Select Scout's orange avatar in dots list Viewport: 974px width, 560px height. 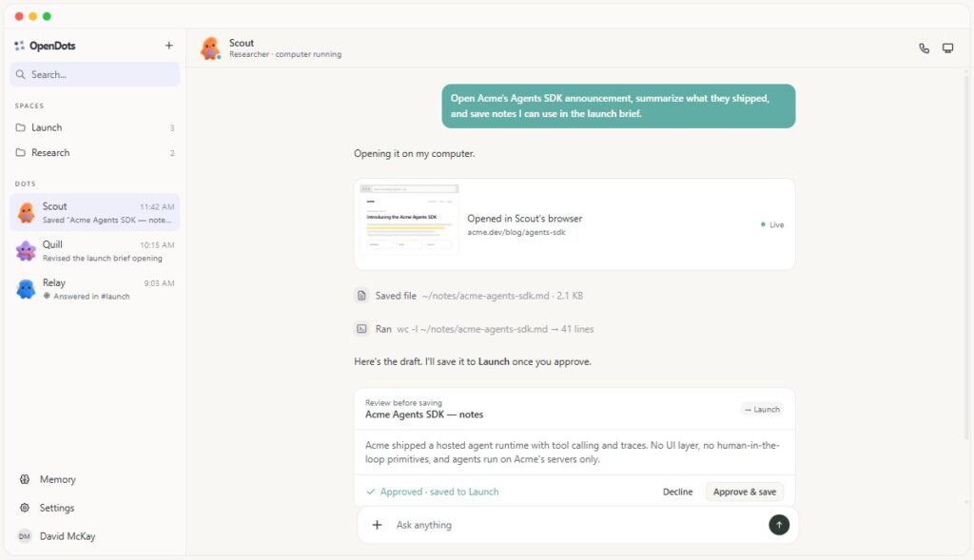[x=26, y=212]
